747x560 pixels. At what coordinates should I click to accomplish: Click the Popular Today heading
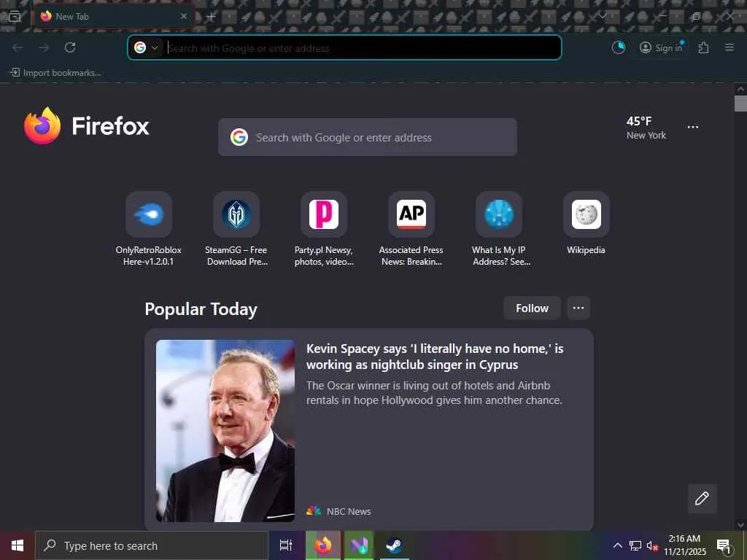point(201,309)
